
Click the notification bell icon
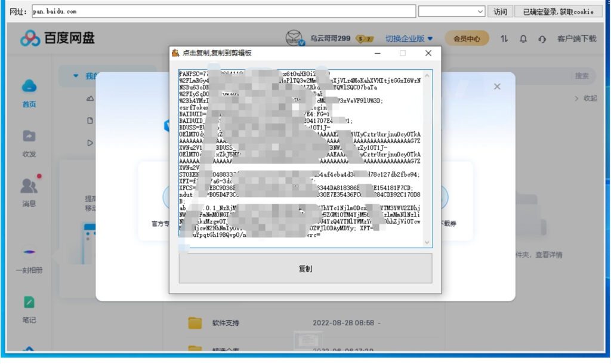click(523, 39)
